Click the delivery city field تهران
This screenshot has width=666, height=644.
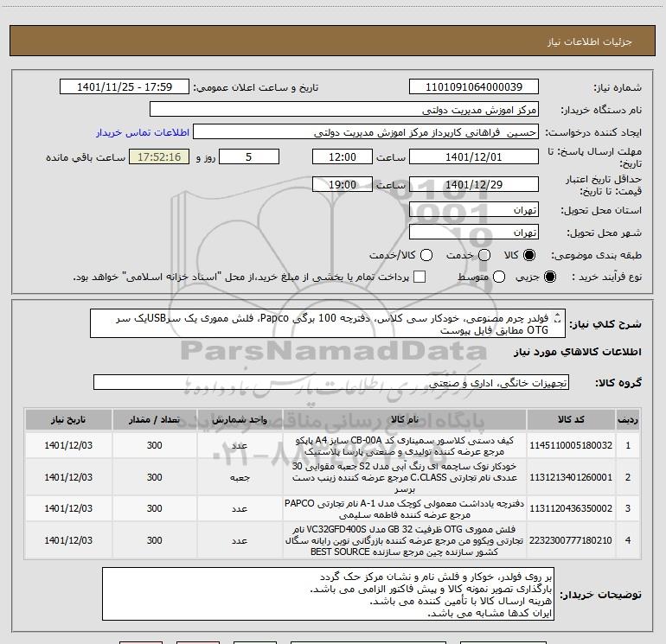coord(474,233)
